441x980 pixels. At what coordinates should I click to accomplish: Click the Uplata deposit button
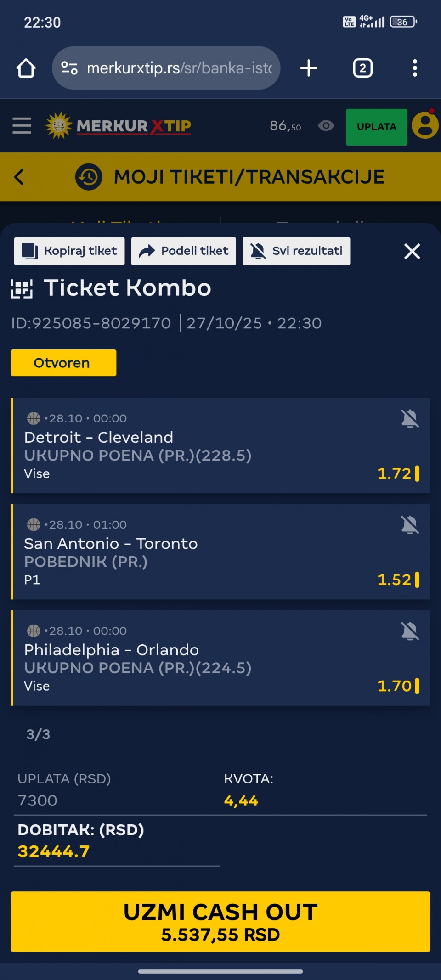tap(376, 127)
